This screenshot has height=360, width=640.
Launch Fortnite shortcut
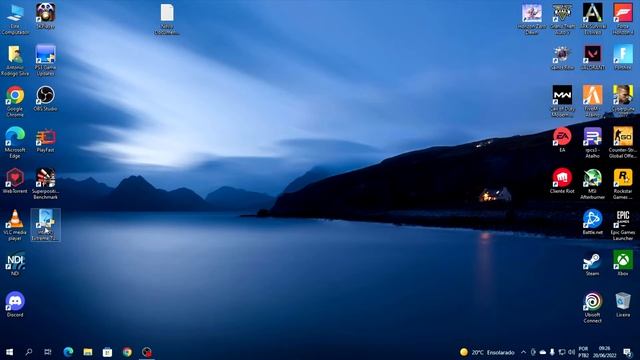pos(623,58)
